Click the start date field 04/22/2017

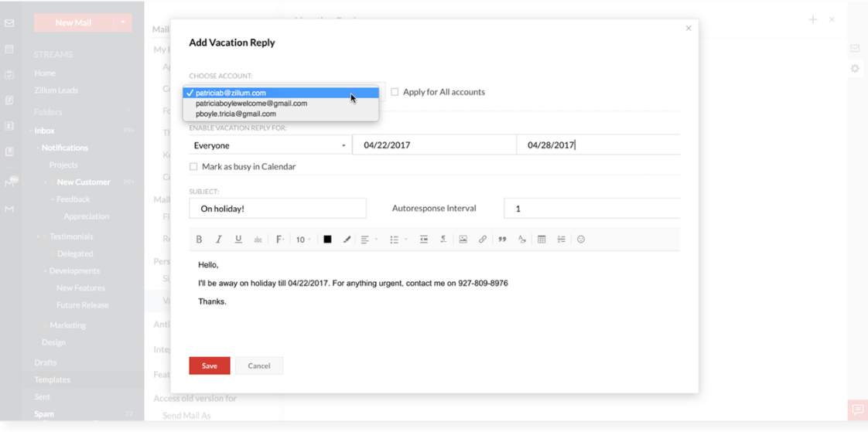coord(435,145)
